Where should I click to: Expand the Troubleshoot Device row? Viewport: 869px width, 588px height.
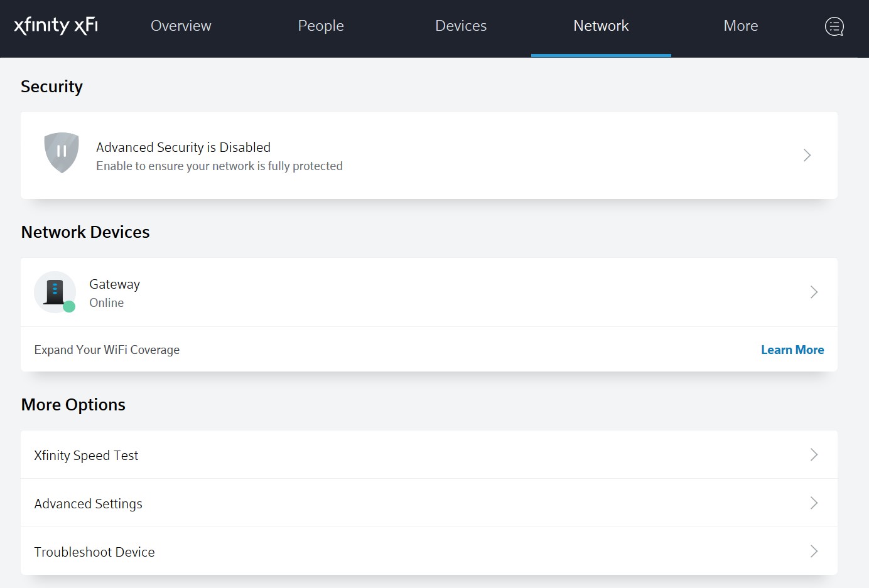tap(429, 551)
